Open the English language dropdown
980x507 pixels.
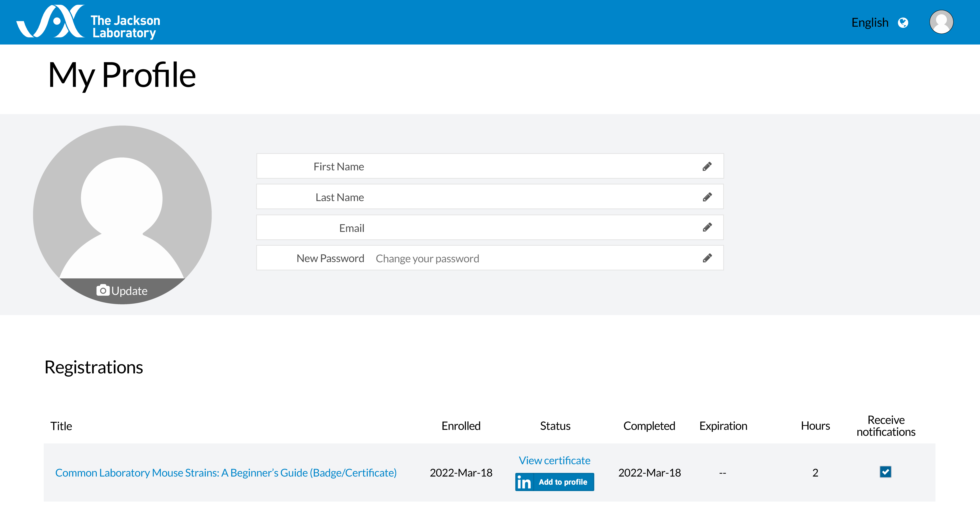[x=870, y=23]
